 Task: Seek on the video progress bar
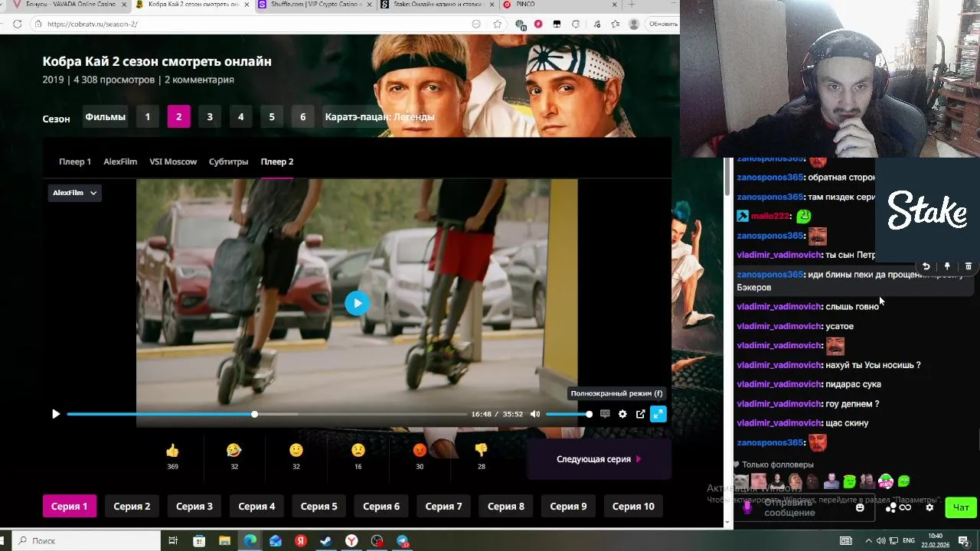[x=267, y=414]
